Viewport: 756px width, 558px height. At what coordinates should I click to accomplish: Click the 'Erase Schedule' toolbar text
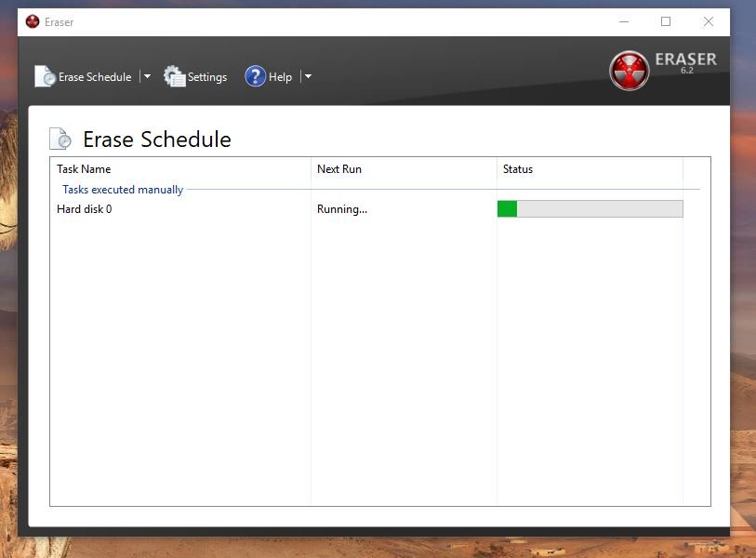(95, 77)
